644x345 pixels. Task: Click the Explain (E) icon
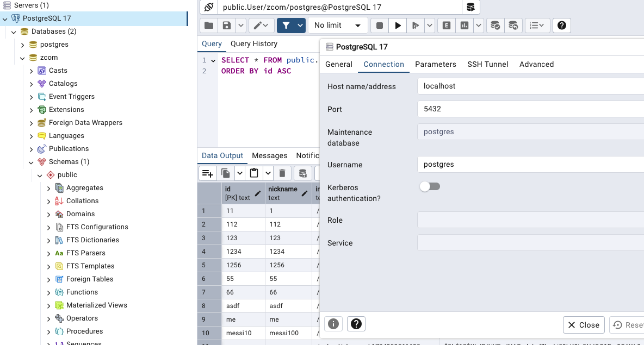click(x=447, y=26)
